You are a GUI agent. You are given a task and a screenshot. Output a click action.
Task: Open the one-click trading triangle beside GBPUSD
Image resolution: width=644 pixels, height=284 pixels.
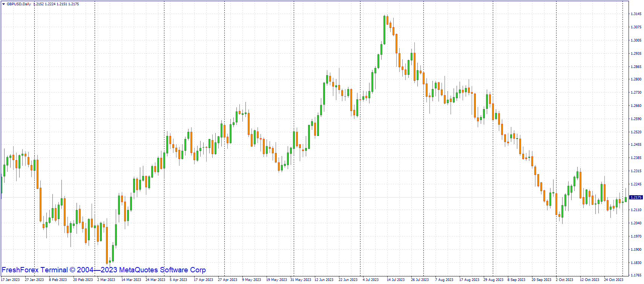pyautogui.click(x=3, y=4)
